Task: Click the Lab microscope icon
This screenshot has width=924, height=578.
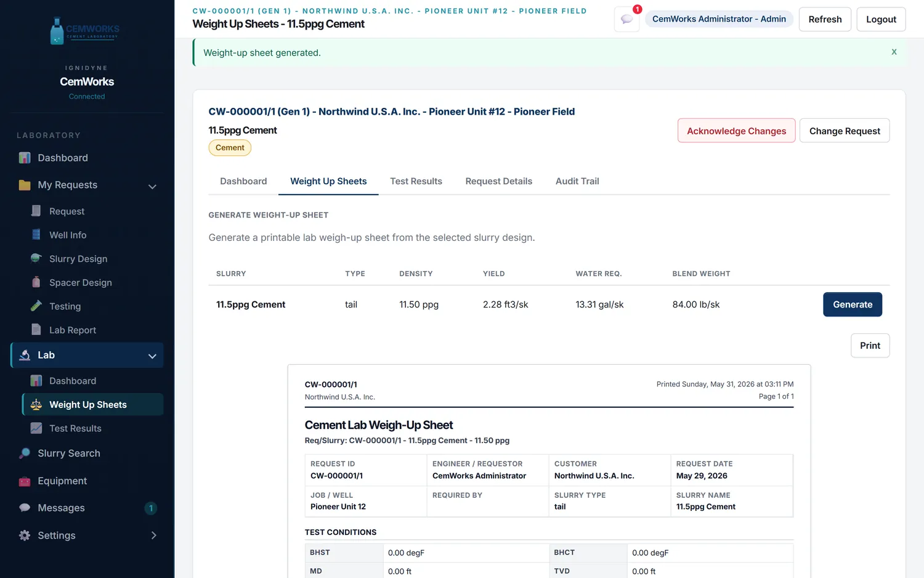Action: 25,355
